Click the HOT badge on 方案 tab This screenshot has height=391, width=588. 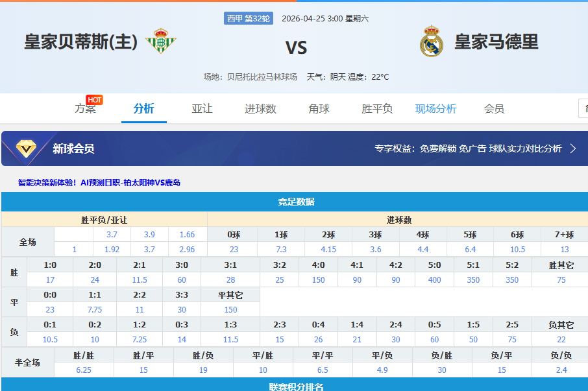coord(94,100)
